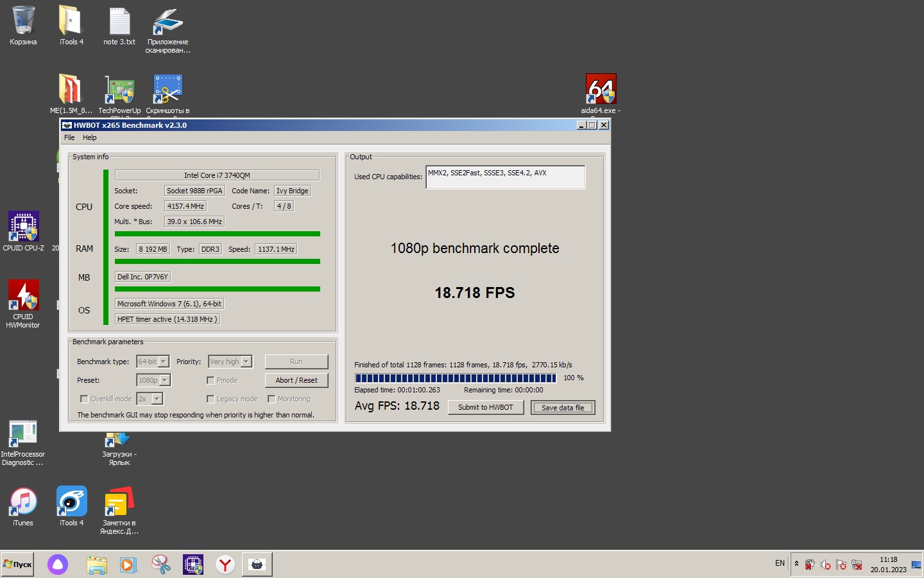Open the Help menu

pos(90,137)
